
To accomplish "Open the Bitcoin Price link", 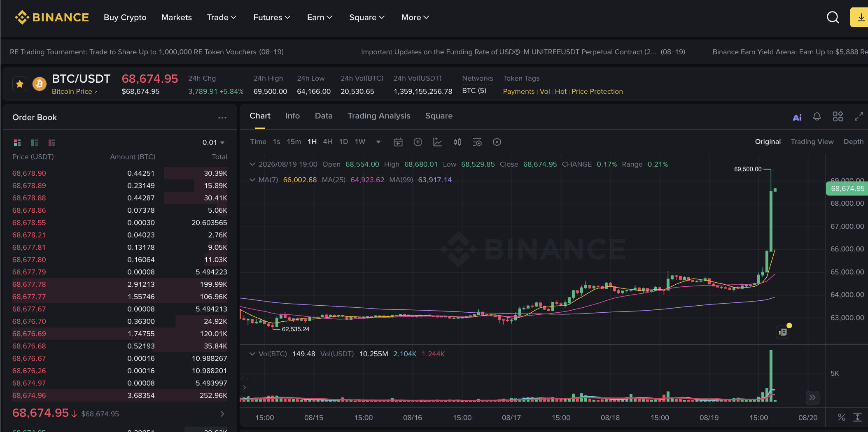I will (75, 91).
